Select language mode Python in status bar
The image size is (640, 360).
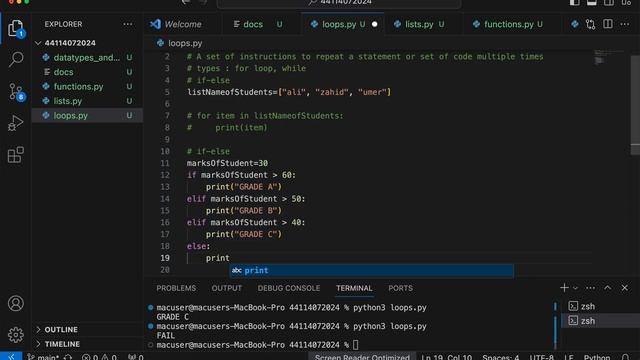click(x=597, y=357)
